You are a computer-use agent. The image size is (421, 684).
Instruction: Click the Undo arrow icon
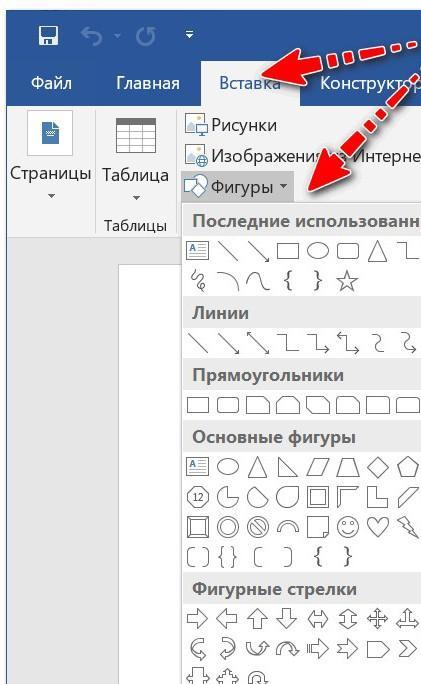[92, 36]
